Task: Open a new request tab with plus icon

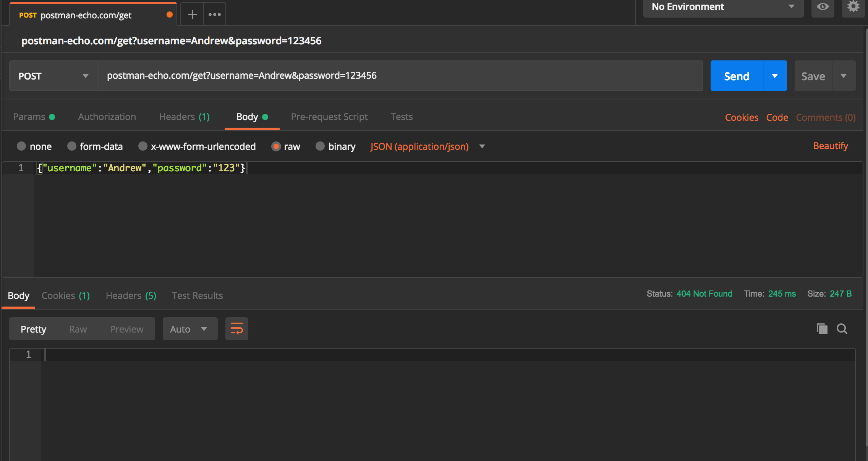Action: pos(192,15)
